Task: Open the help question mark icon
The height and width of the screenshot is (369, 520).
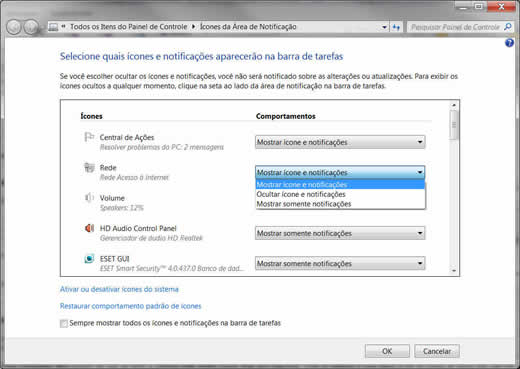Action: 509,43
